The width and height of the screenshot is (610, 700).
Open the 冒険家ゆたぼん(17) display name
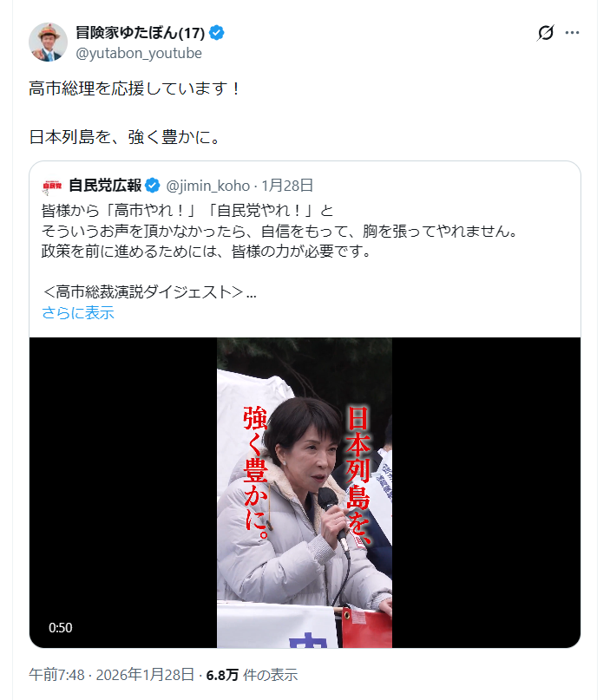[141, 33]
